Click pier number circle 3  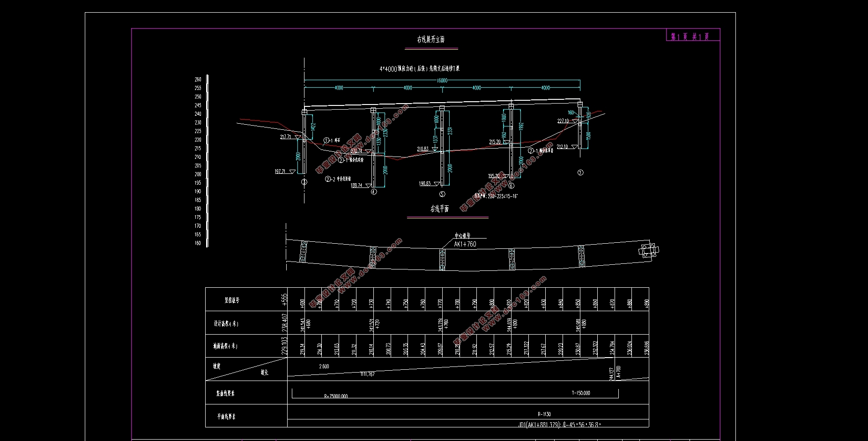(304, 182)
